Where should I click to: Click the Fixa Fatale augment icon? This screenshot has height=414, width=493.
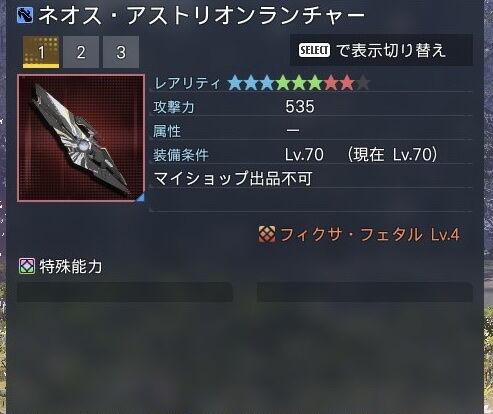click(x=267, y=234)
